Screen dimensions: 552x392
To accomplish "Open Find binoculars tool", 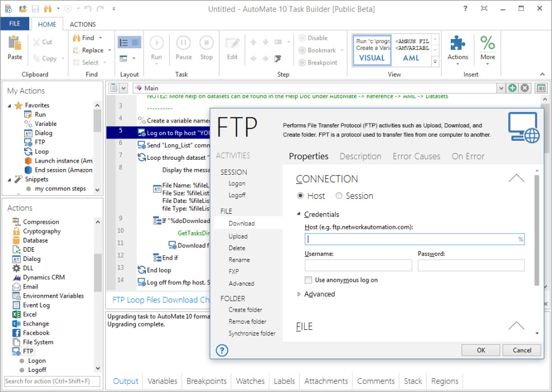I will coord(76,38).
